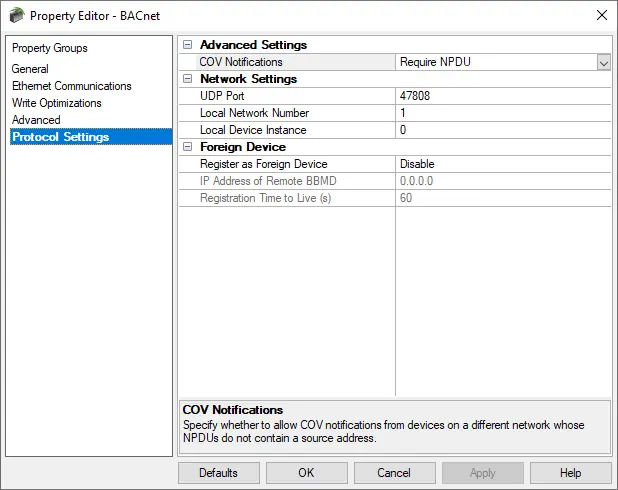Collapse the Advanced Settings section
The height and width of the screenshot is (490, 618).
[188, 45]
